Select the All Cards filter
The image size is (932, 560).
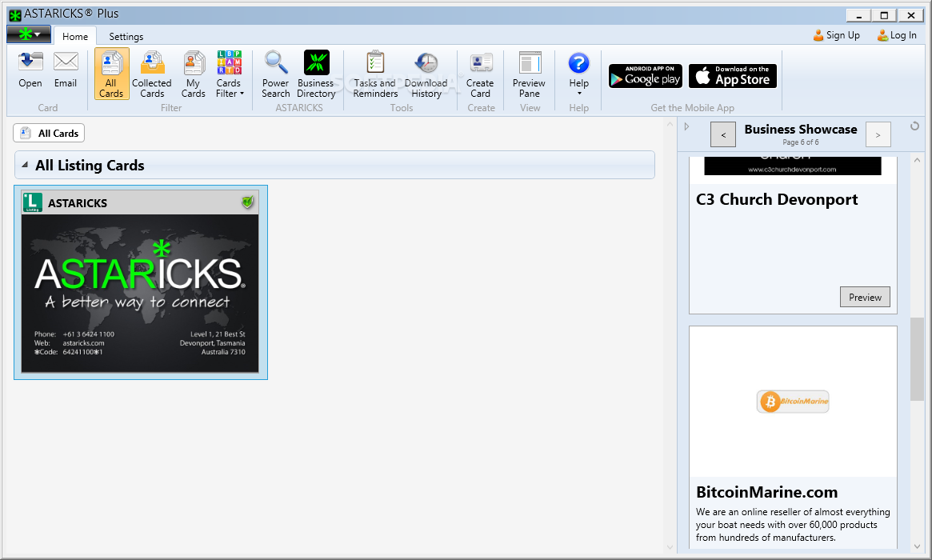coord(111,74)
